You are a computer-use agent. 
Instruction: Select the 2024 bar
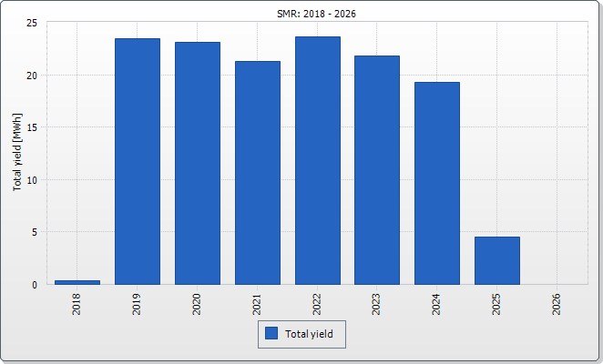coord(437,183)
